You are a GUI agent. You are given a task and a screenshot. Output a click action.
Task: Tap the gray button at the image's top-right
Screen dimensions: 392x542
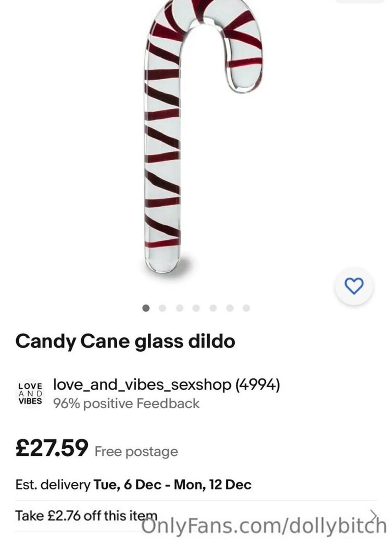(x=359, y=1)
